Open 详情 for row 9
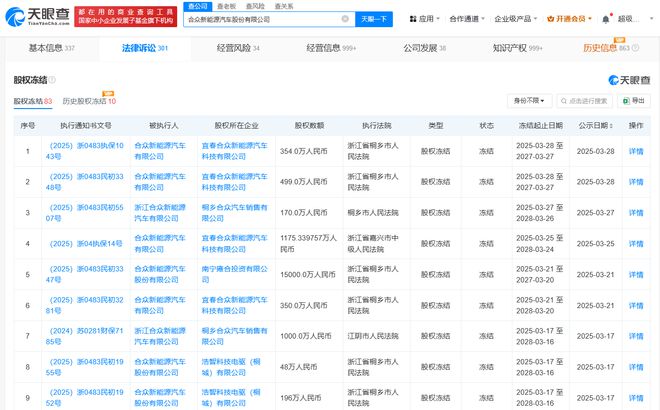660x410 pixels. tap(636, 398)
